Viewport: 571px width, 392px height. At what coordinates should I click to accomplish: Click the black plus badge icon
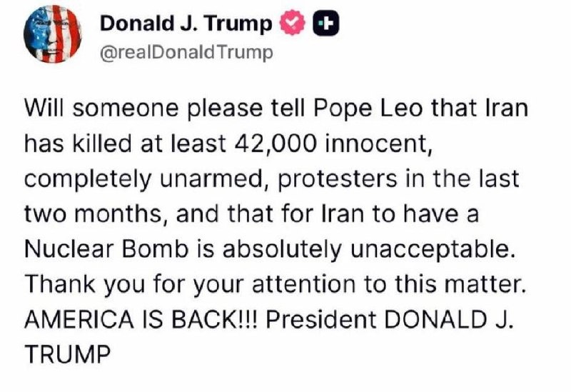[326, 24]
